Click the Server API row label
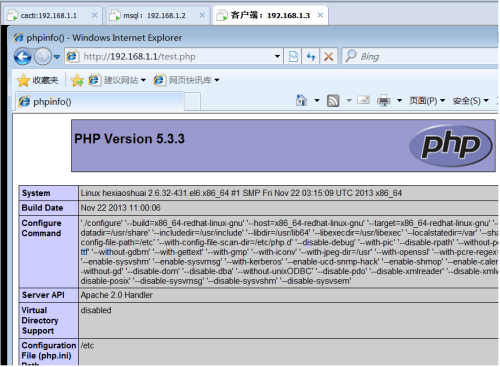Image resolution: width=500 pixels, height=367 pixels. click(43, 295)
